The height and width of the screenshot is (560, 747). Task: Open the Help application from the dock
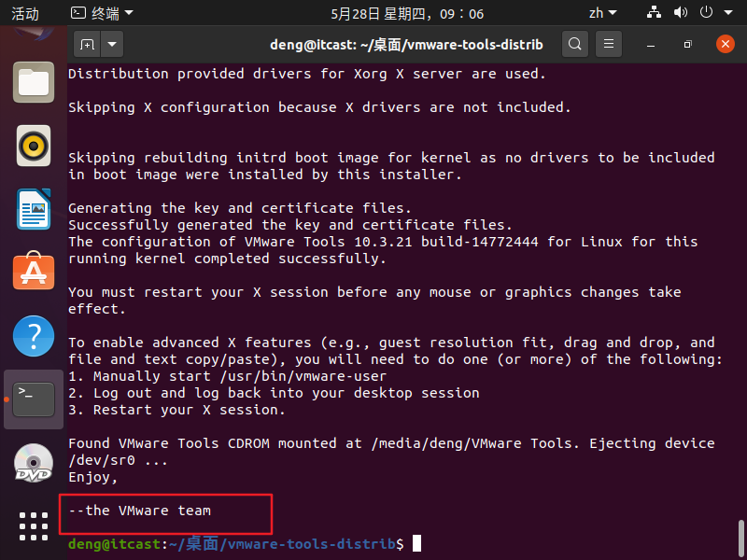click(34, 337)
